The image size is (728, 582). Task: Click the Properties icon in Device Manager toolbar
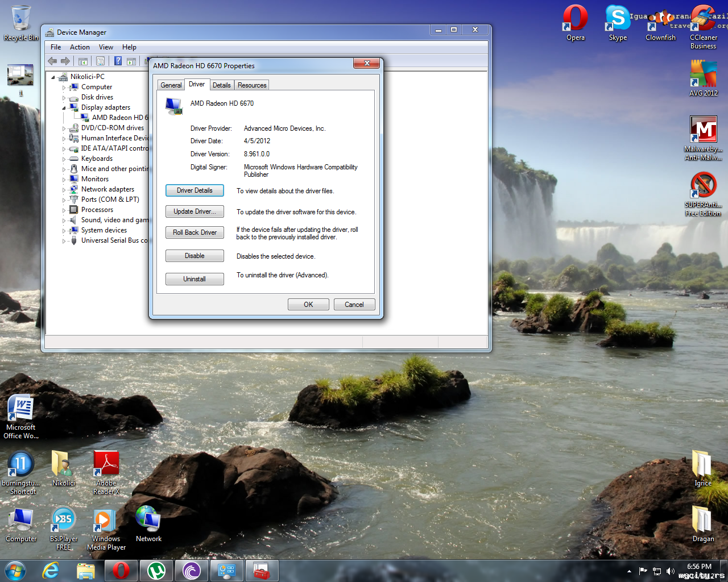pyautogui.click(x=101, y=61)
